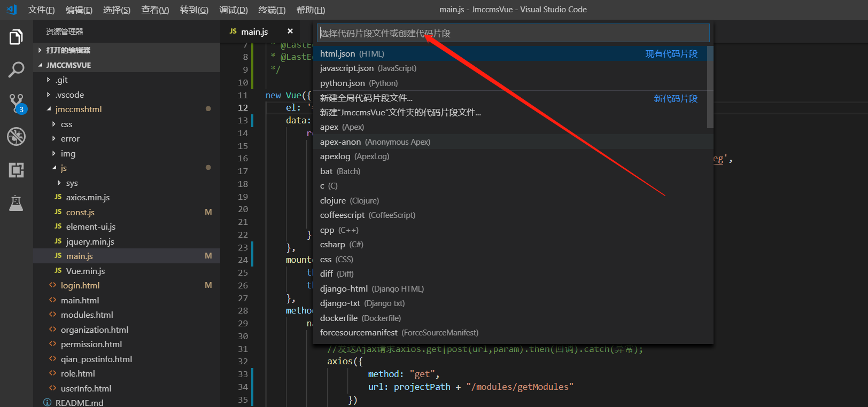The height and width of the screenshot is (407, 868).
Task: Pick the clojure language entry
Action: (510, 200)
